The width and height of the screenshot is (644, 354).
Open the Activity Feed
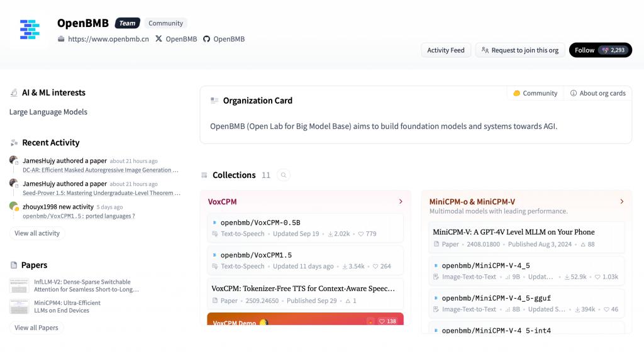446,50
